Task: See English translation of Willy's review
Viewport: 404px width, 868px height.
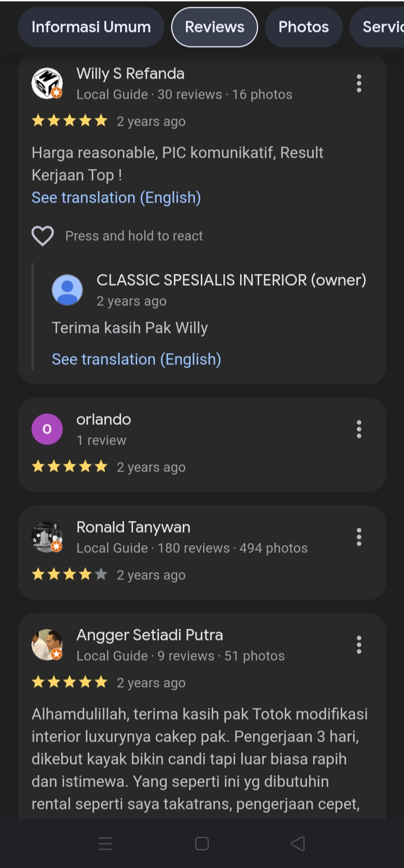Action: 116,198
